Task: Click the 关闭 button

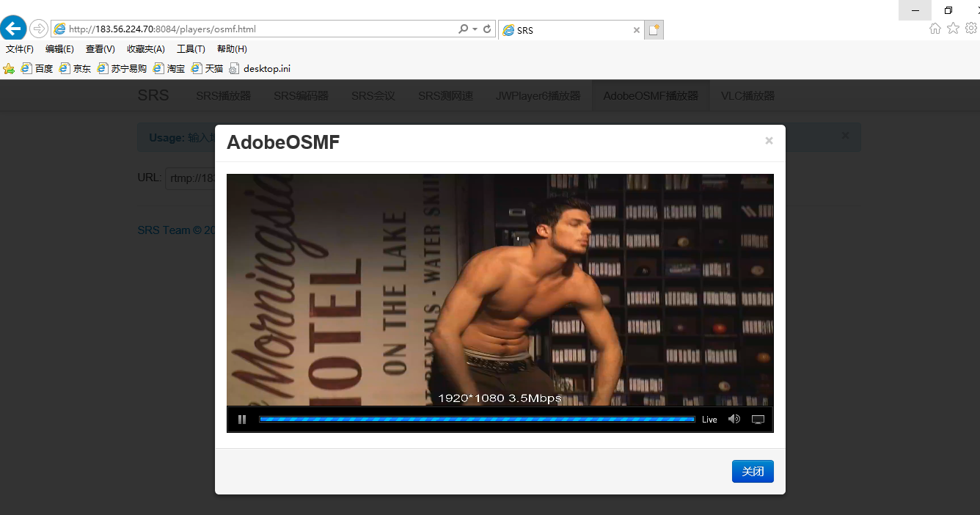Action: pos(753,472)
